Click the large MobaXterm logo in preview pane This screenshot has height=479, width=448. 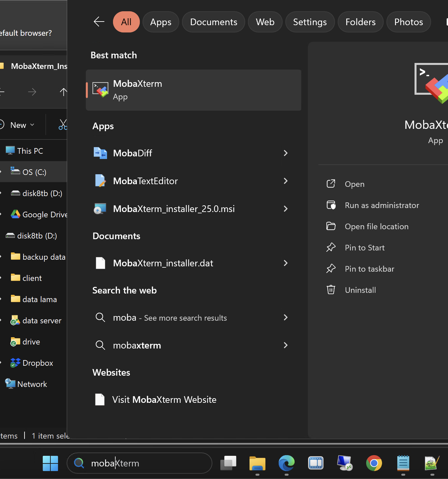point(432,83)
